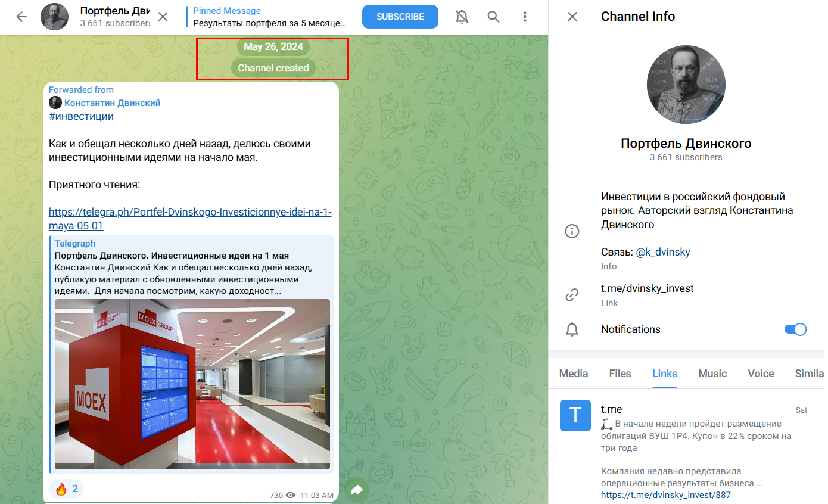Screen dimensions: 828x504
Task: Open the @k_dvinsky contact link
Action: point(663,252)
